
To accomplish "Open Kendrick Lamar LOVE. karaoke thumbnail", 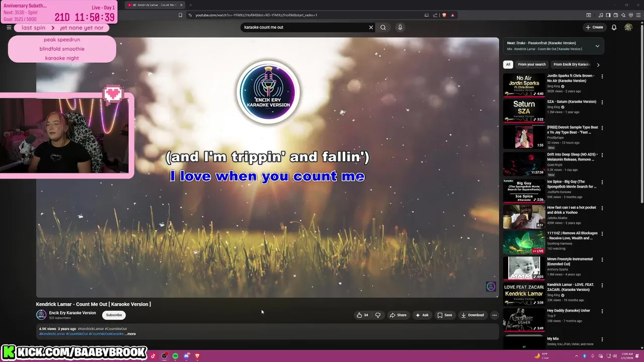I will coord(524,294).
